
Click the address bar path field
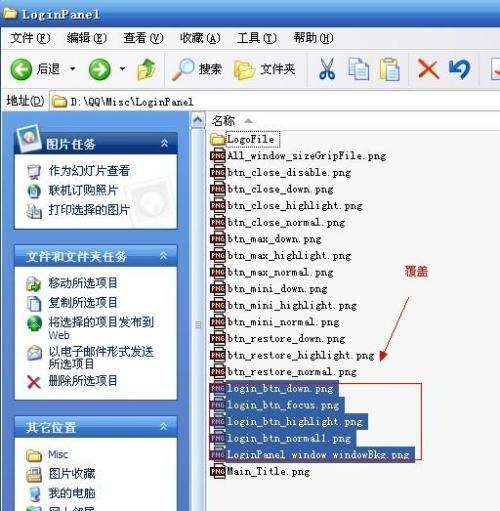pos(275,101)
